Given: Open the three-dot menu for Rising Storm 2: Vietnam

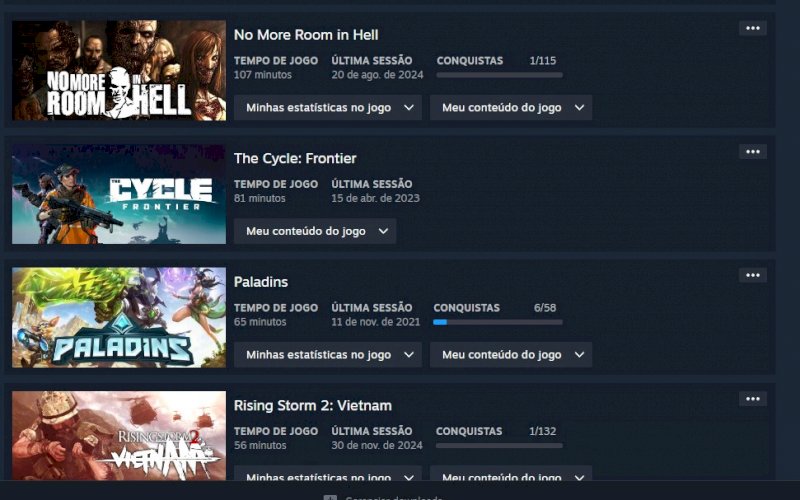Looking at the screenshot, I should click(x=753, y=398).
